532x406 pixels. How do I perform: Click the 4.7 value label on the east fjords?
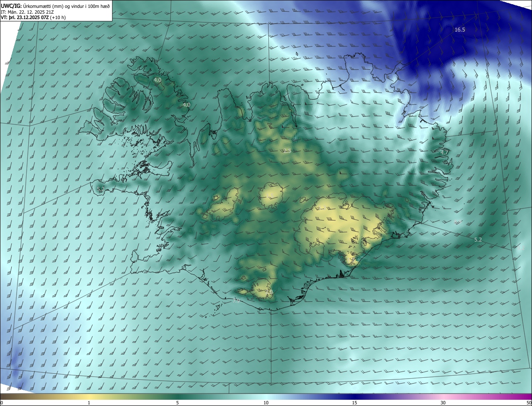click(444, 153)
